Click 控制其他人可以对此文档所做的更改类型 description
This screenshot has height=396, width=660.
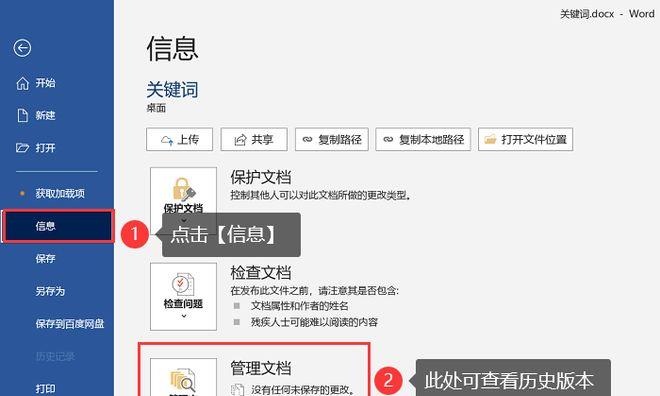pos(320,195)
